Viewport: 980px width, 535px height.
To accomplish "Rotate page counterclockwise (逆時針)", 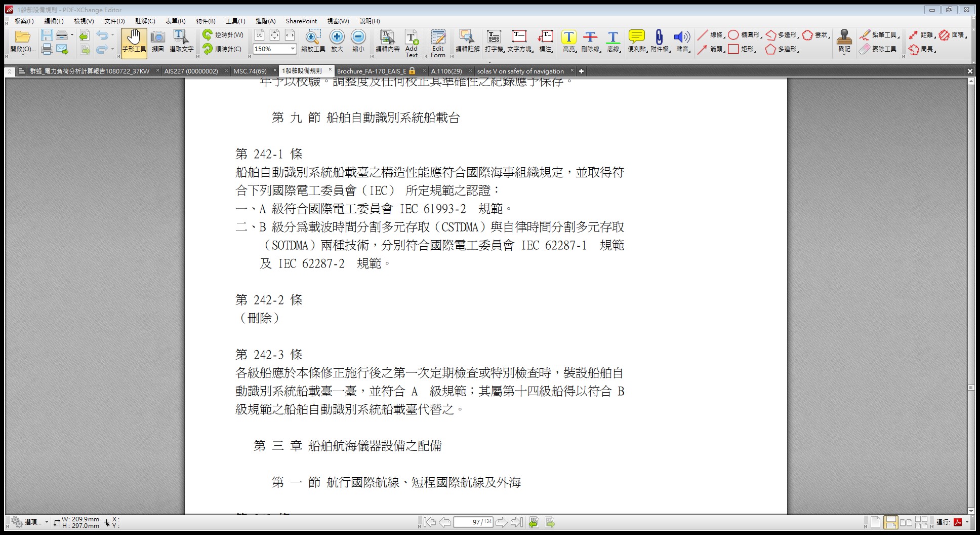I will pos(223,34).
